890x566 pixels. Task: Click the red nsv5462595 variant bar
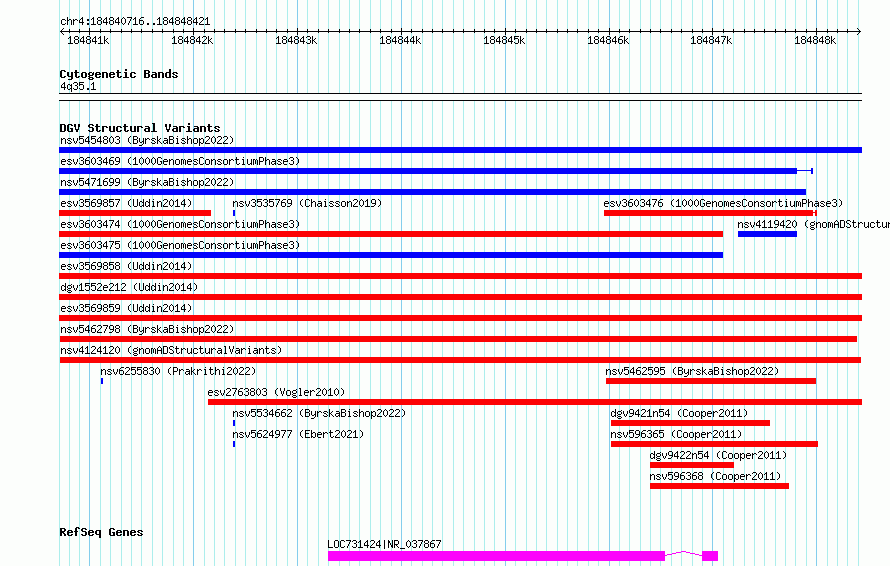click(x=711, y=381)
